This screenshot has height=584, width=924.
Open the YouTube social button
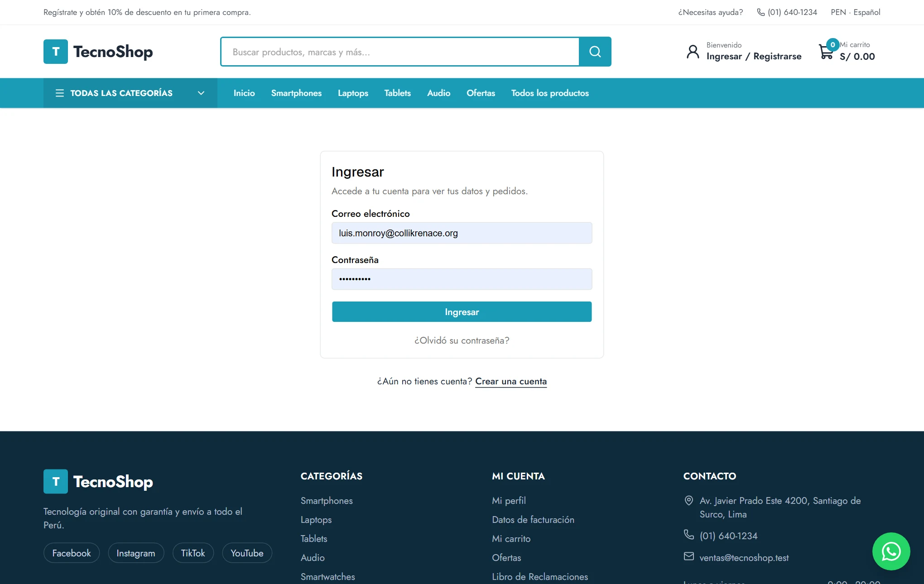point(247,553)
